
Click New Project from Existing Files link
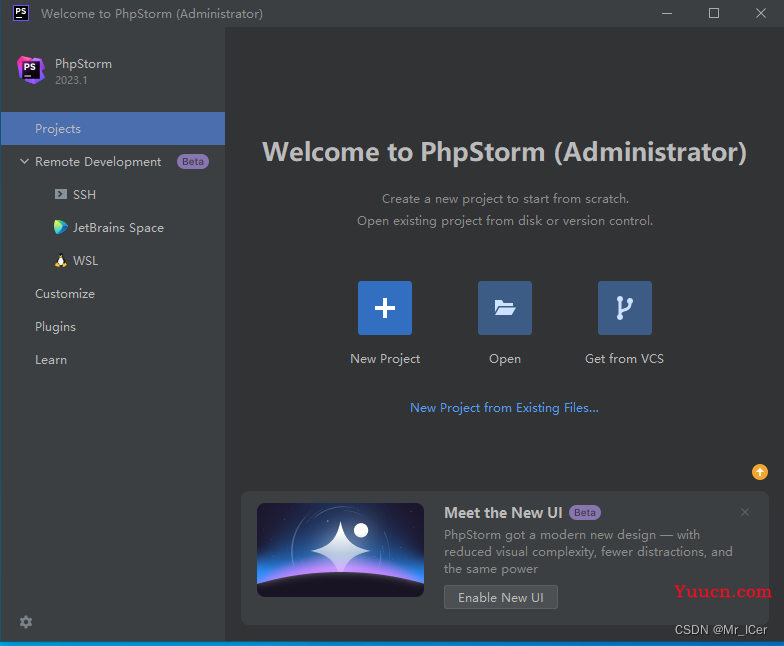(504, 408)
